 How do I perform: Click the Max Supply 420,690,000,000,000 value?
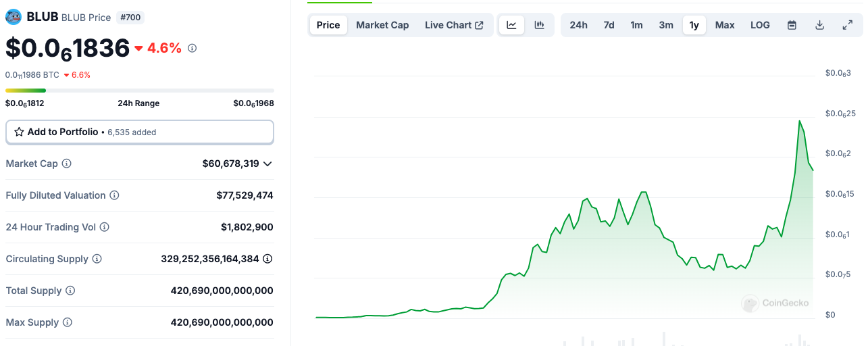pos(222,322)
